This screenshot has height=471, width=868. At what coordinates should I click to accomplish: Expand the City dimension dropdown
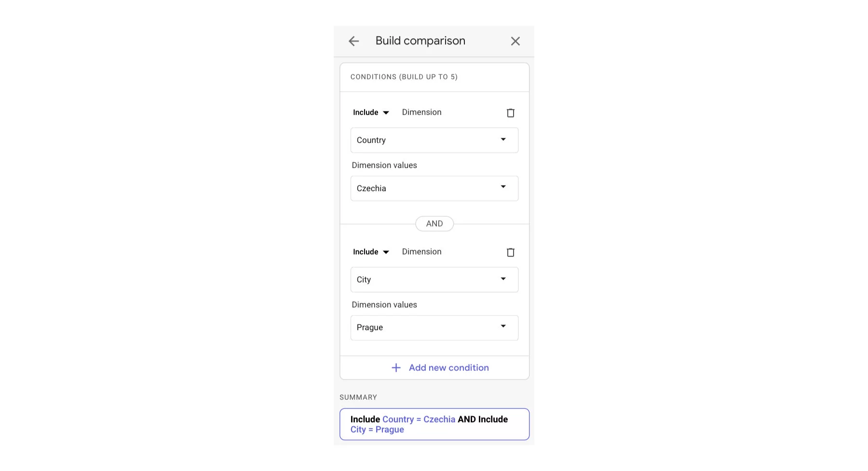[434, 279]
